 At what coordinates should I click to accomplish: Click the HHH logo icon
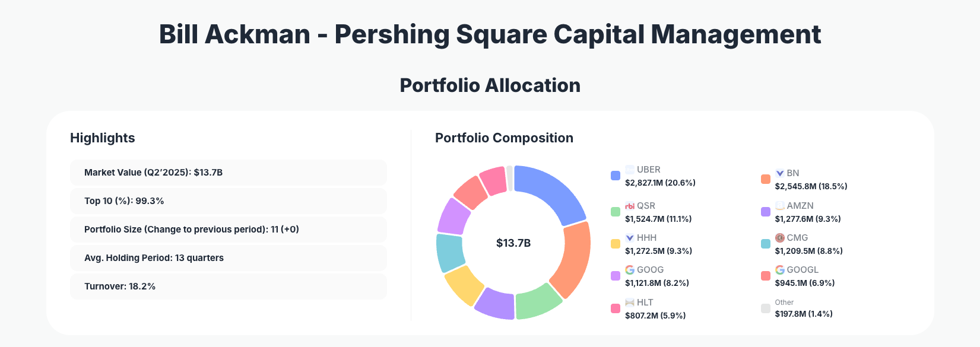630,238
